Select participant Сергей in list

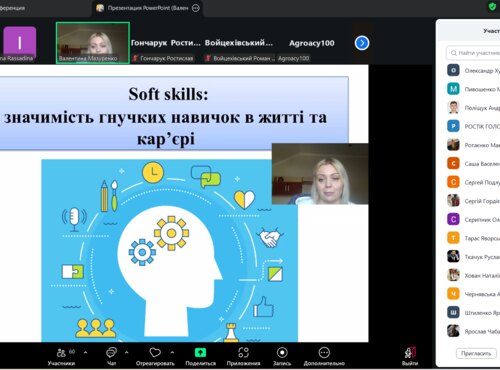click(473, 182)
